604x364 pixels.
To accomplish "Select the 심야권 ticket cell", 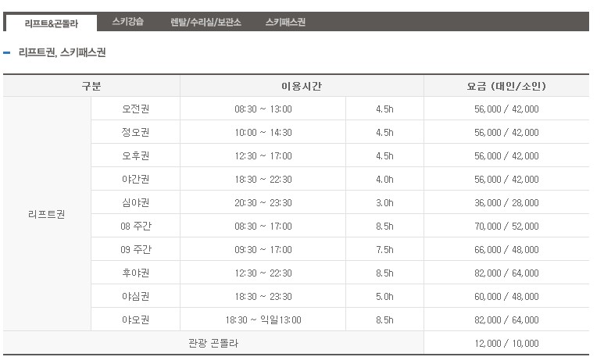I will 135,202.
